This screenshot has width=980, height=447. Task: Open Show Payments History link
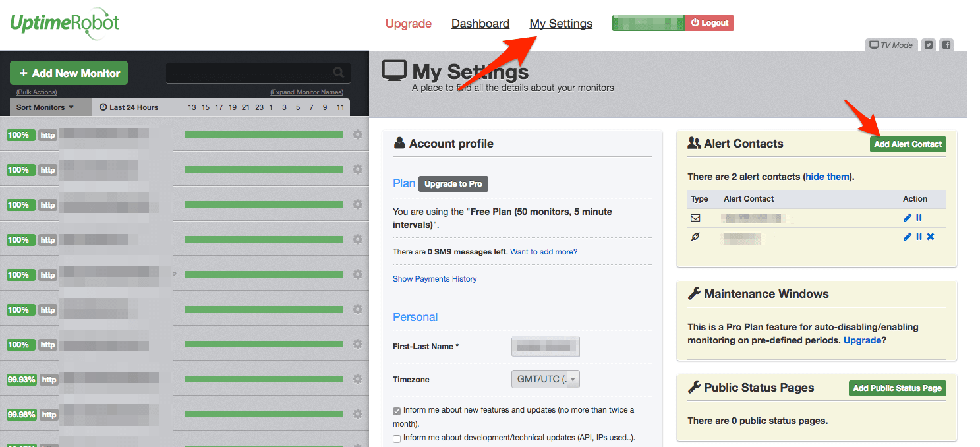coord(435,279)
